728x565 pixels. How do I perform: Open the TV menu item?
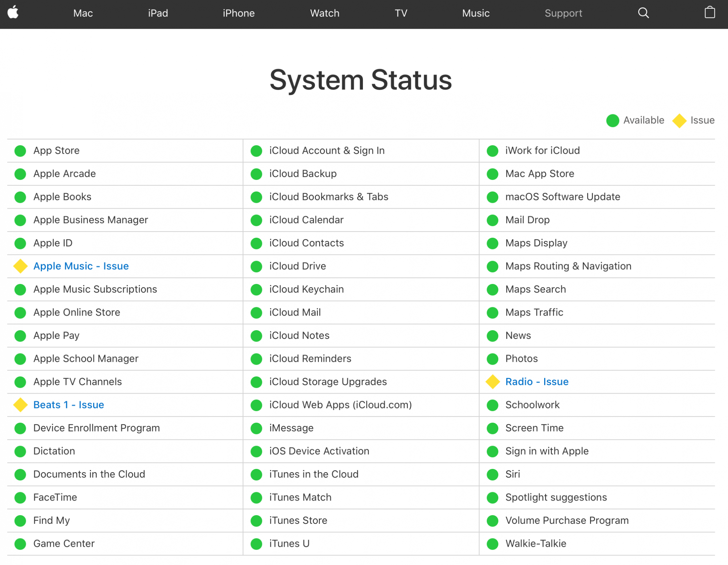[401, 13]
